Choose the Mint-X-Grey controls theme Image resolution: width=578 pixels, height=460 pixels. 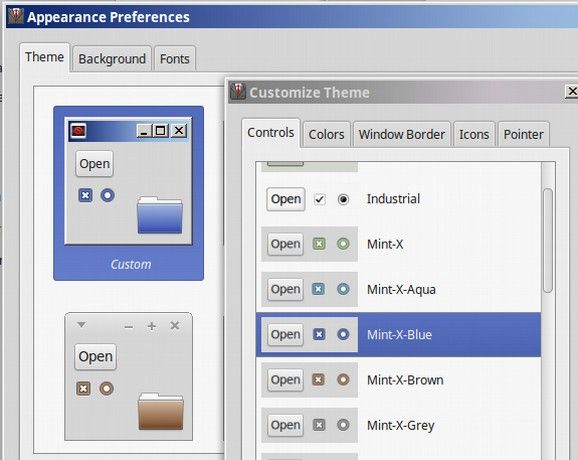[x=399, y=425]
